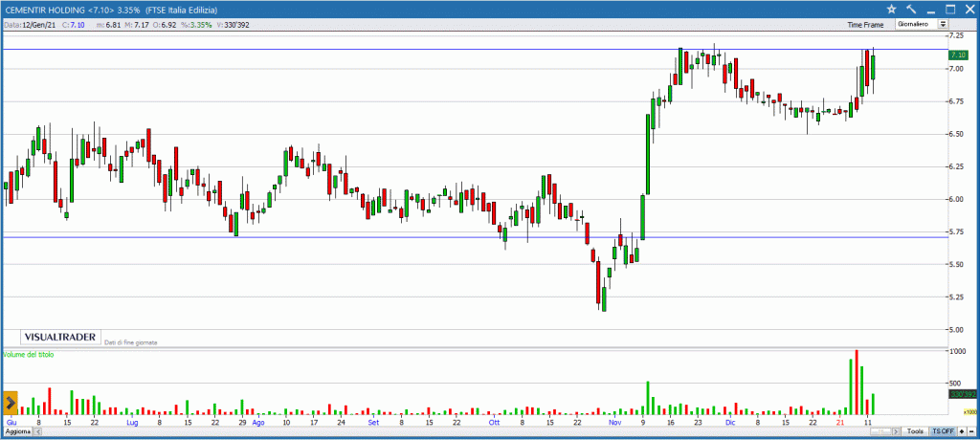Maximize the chart window
This screenshot has height=440, width=980.
click(950, 9)
